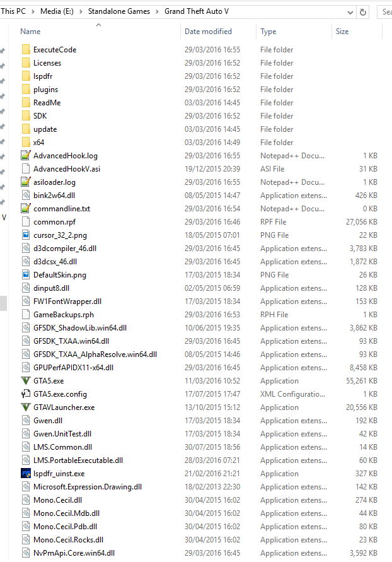The width and height of the screenshot is (392, 562).
Task: Select the ReadMe folder icon
Action: tap(26, 103)
